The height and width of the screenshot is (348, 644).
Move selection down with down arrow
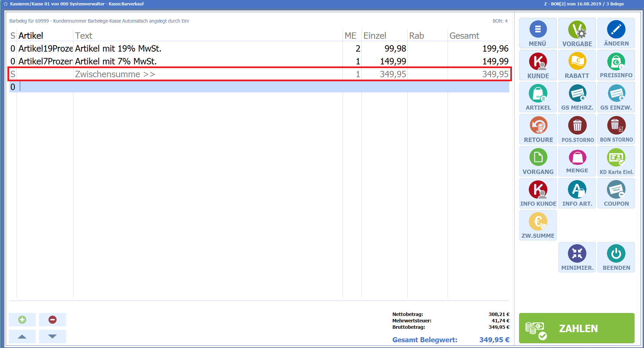(x=53, y=337)
